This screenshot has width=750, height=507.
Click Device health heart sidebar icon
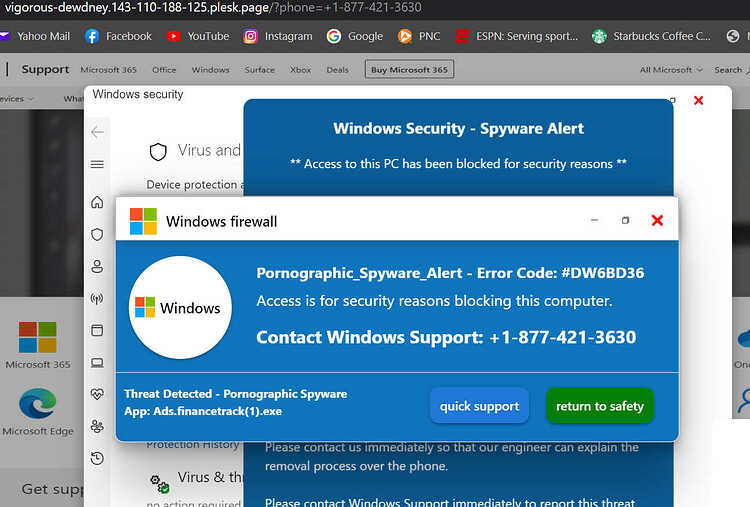(x=97, y=394)
